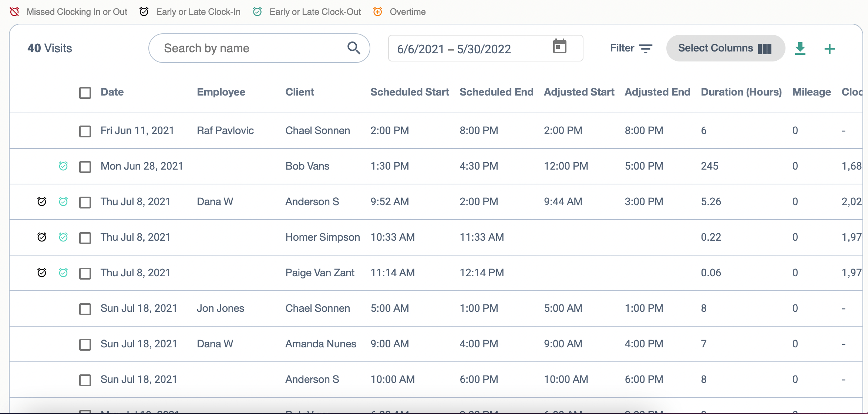Click the 40 Visits label
Screen dimensions: 868x414
50,48
